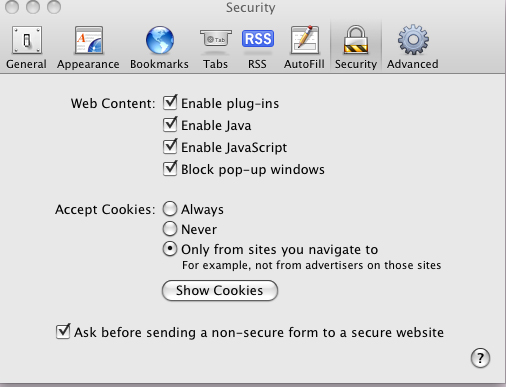Open the Tabs preferences pane

[x=216, y=47]
